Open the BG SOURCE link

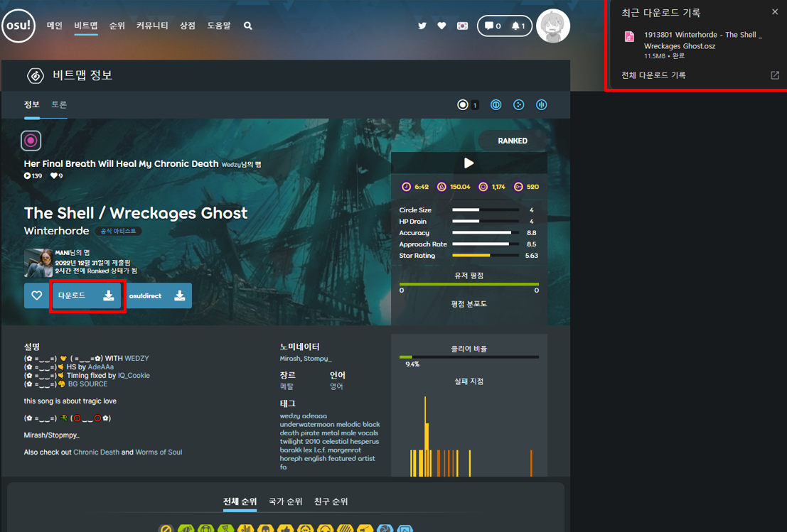pos(88,384)
